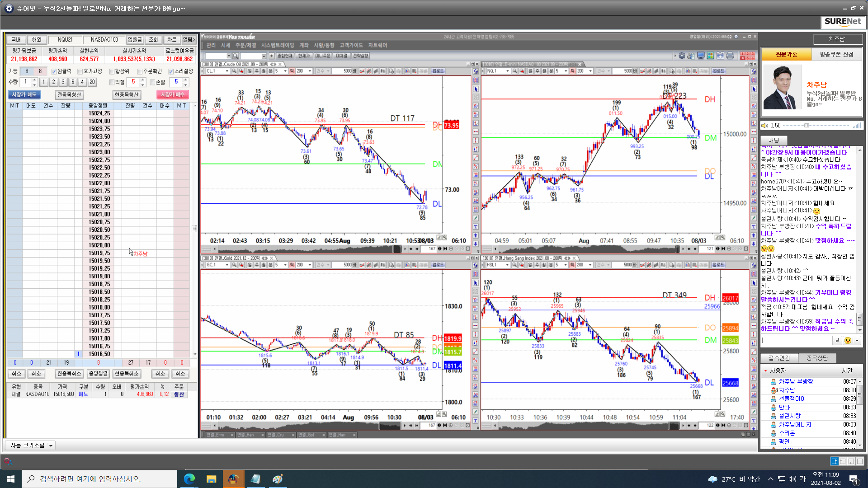Click the camera screenshot icon in toolbar

pyautogui.click(x=720, y=56)
